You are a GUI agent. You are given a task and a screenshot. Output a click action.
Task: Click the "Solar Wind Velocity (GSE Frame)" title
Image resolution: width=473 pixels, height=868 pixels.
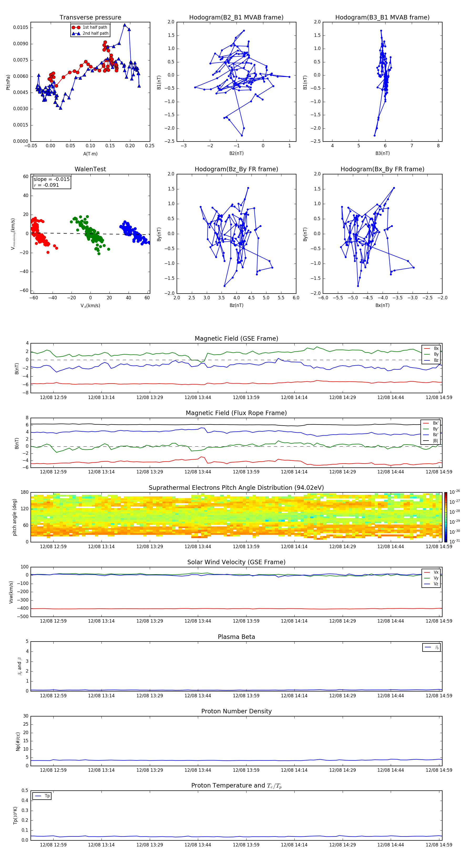pyautogui.click(x=236, y=562)
